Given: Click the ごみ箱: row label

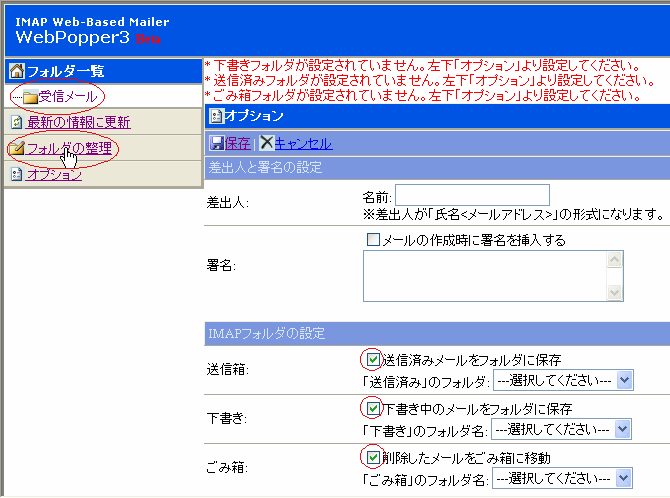Looking at the screenshot, I should tap(227, 467).
